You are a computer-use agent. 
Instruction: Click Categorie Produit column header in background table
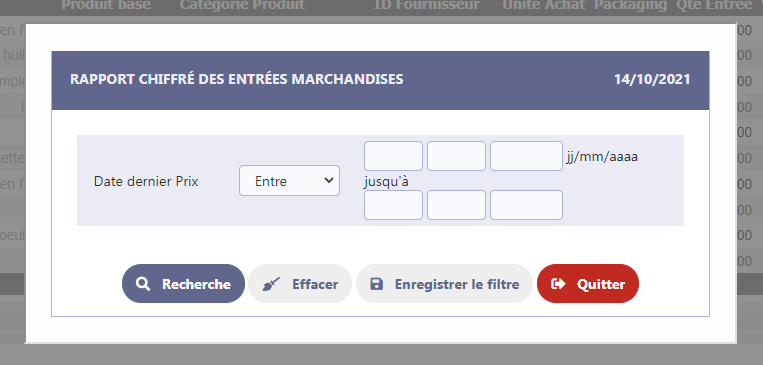pos(242,5)
